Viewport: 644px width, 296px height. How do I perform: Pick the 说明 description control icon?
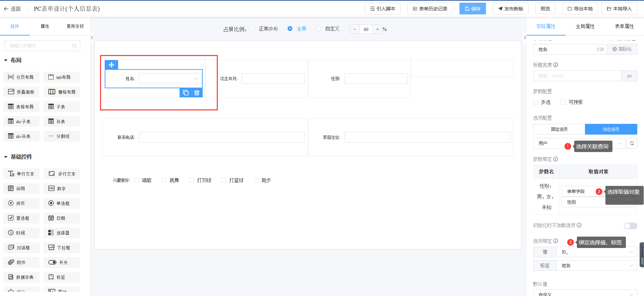pos(11,189)
